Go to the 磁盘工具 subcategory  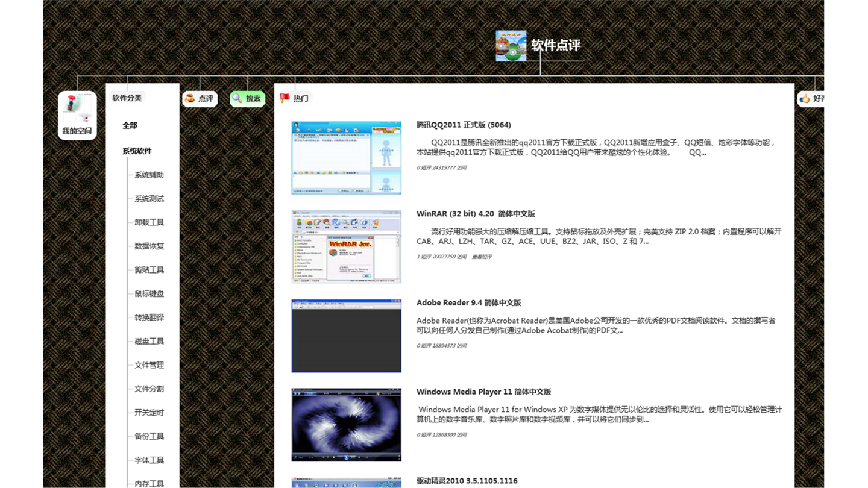[149, 341]
